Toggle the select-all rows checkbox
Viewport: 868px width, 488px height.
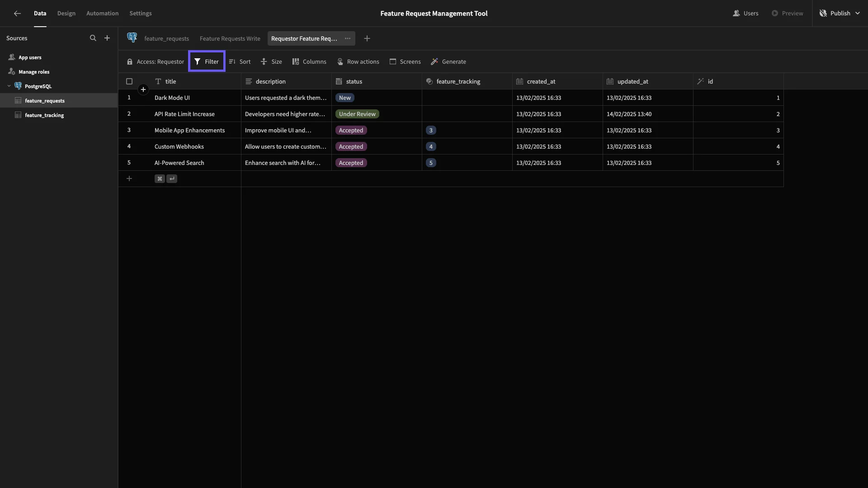129,81
